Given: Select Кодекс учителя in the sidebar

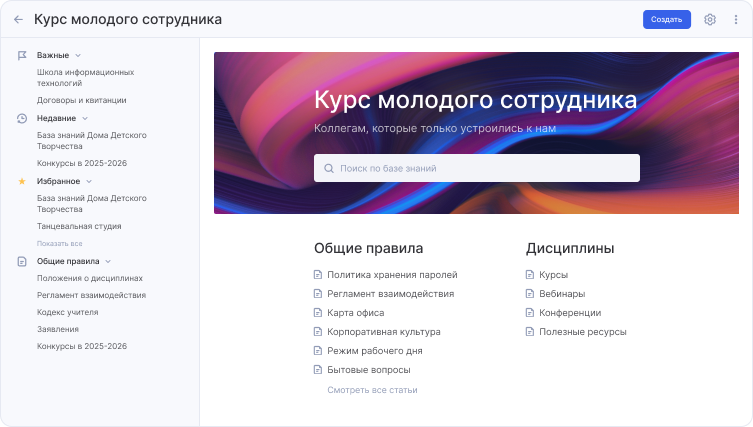Looking at the screenshot, I should 67,312.
